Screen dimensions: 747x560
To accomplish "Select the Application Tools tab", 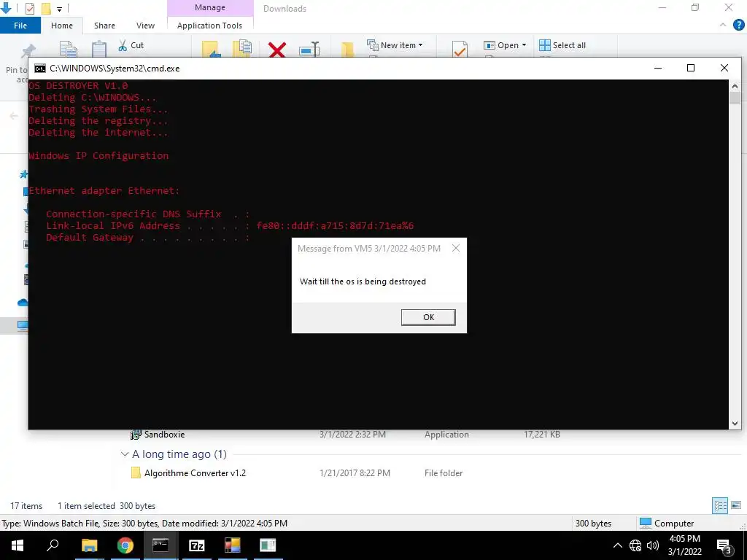I will tap(209, 26).
